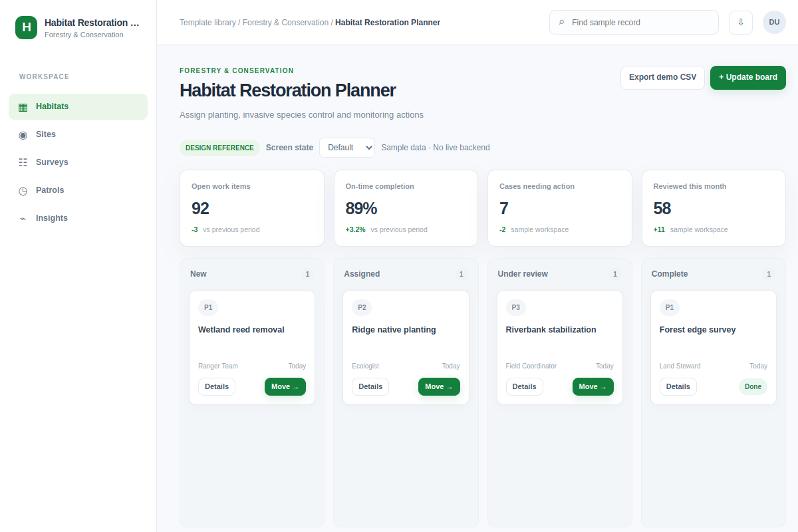Click the Insights pulse icon in sidebar

[x=23, y=218]
